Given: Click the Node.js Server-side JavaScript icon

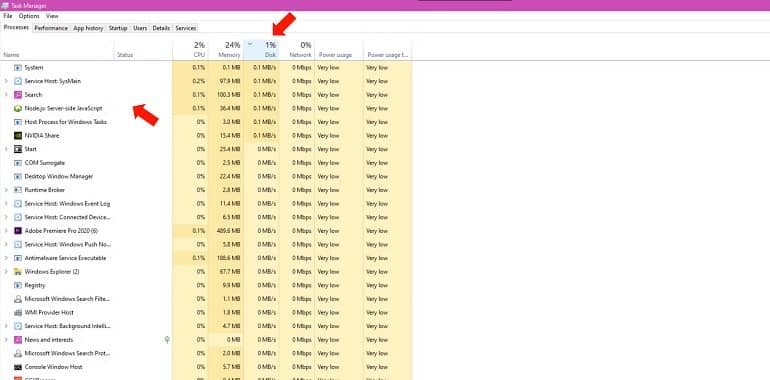Looking at the screenshot, I should pos(18,109).
